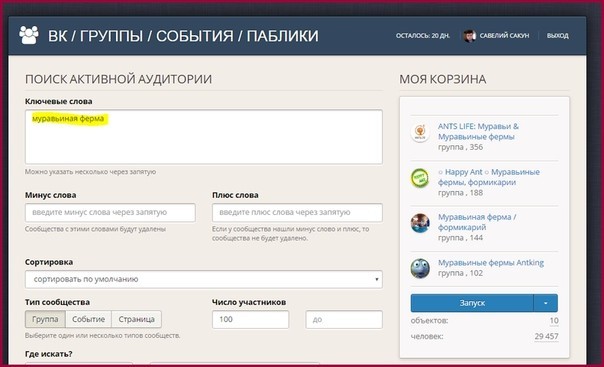Focus the Плюс слова input field
The image size is (604, 367).
(297, 213)
